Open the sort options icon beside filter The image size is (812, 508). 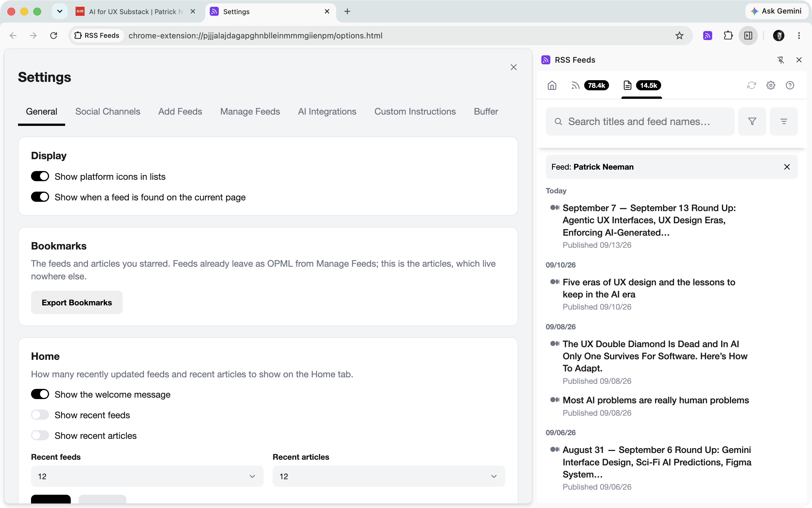pyautogui.click(x=784, y=121)
